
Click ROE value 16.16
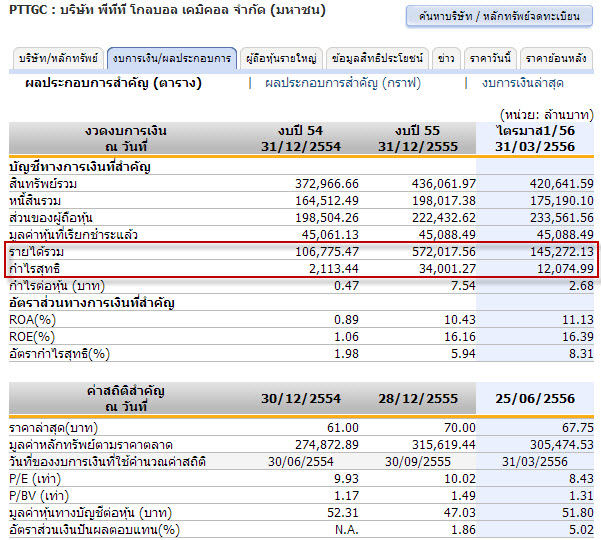tap(460, 337)
